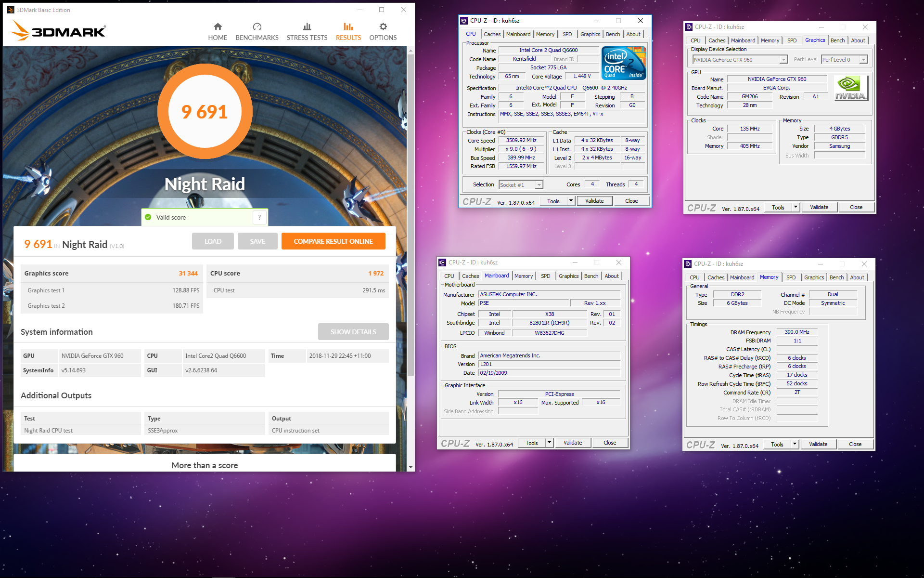Open the BENCHMARKS gauge icon
This screenshot has height=578, width=924.
[257, 26]
